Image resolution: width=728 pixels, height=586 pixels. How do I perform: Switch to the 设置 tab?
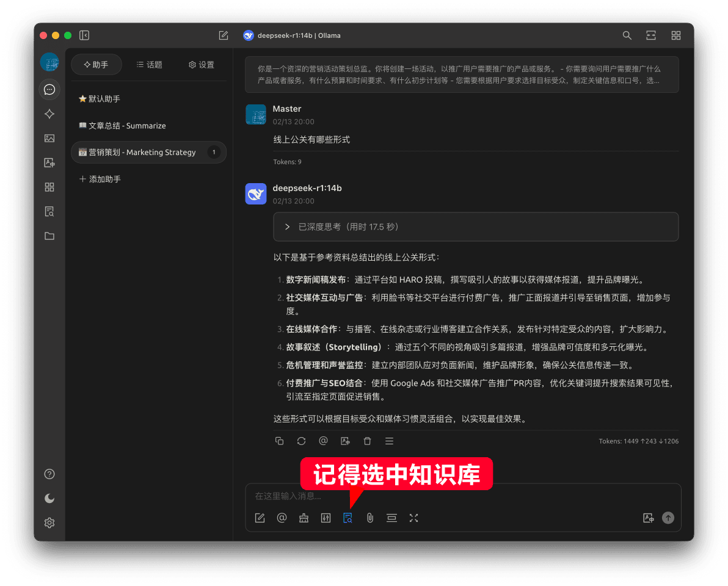(x=201, y=63)
